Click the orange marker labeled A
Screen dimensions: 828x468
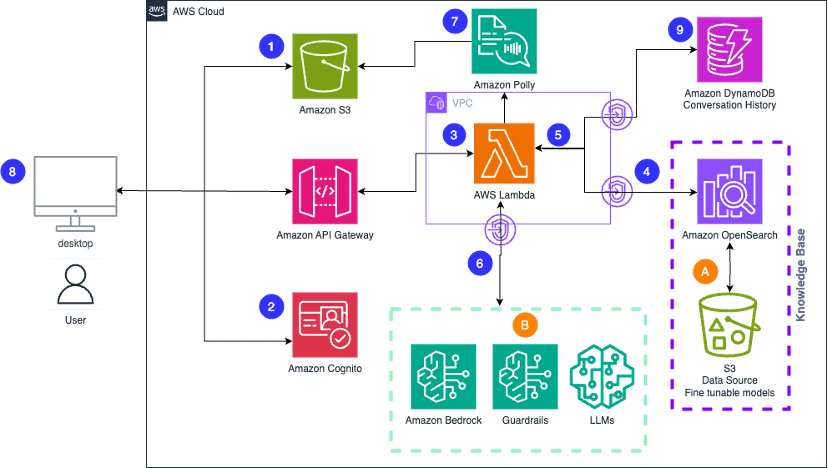coord(706,270)
